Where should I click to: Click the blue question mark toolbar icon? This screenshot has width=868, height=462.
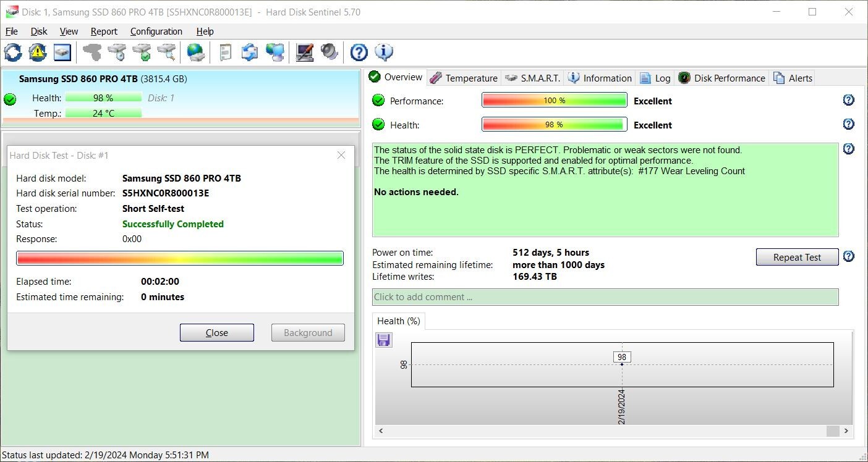359,52
